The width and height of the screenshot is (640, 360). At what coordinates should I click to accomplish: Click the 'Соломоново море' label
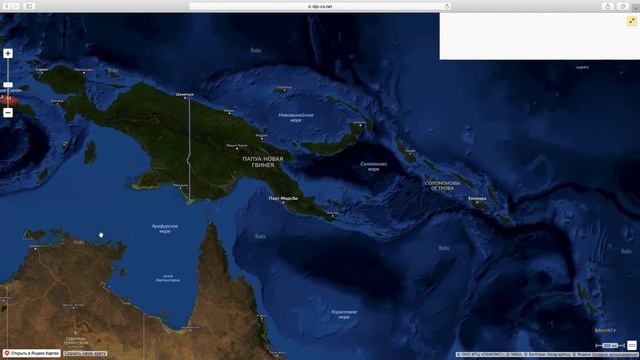(373, 166)
